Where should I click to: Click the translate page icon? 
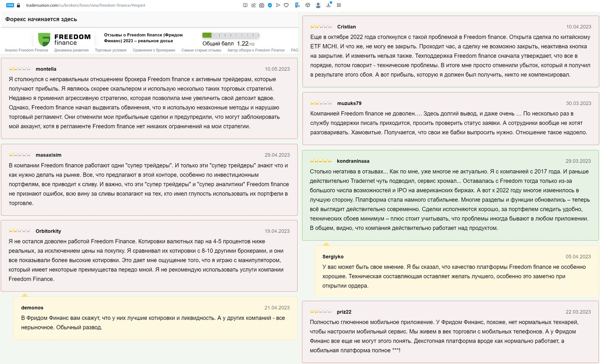[x=298, y=5]
